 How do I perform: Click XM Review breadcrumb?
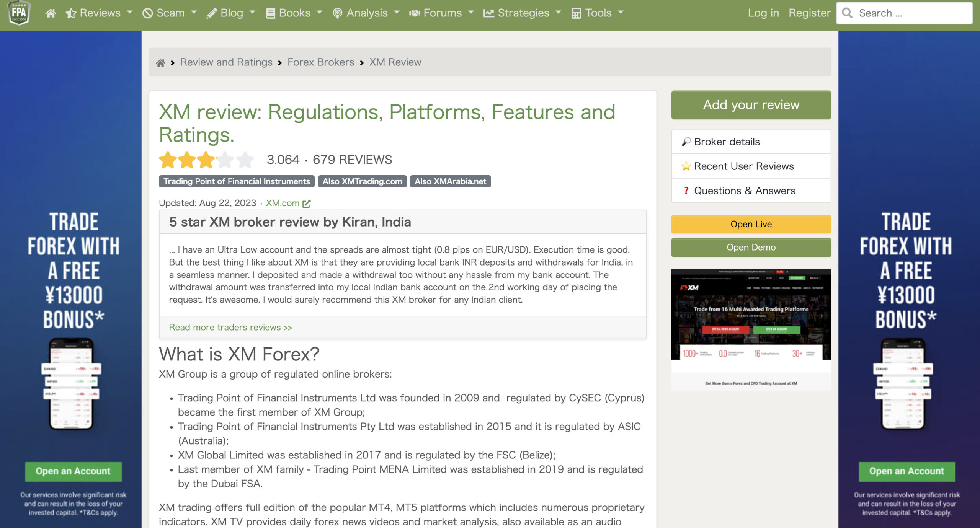pyautogui.click(x=395, y=62)
